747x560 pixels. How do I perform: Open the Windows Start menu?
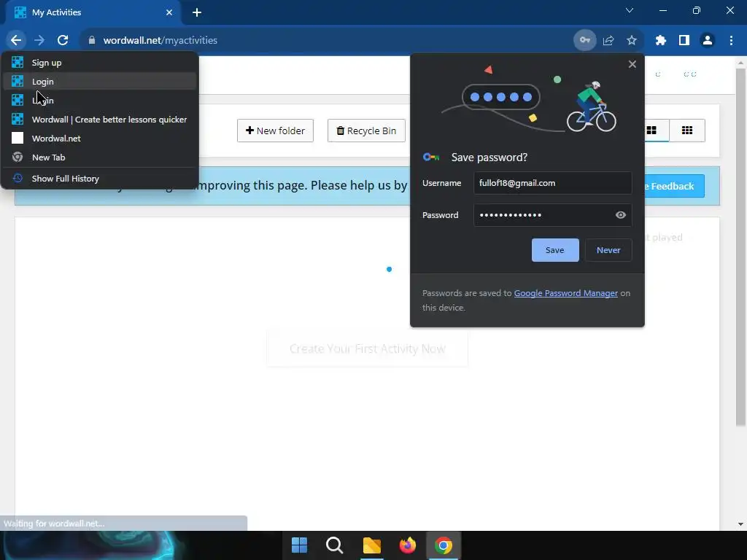(x=299, y=545)
